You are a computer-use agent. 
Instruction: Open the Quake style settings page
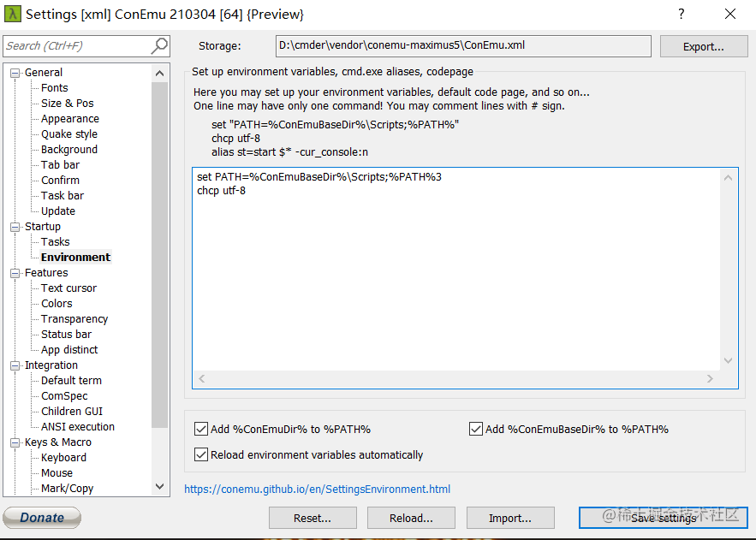(x=69, y=134)
